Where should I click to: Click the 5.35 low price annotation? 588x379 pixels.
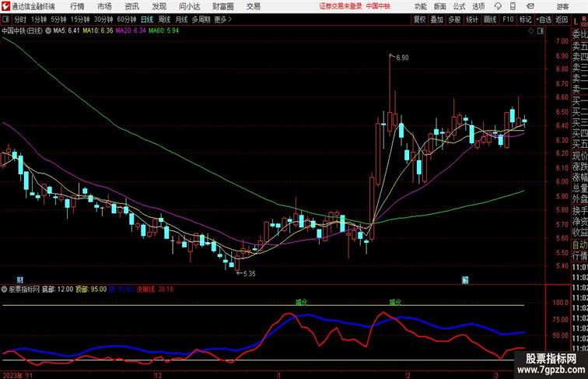[x=250, y=274]
